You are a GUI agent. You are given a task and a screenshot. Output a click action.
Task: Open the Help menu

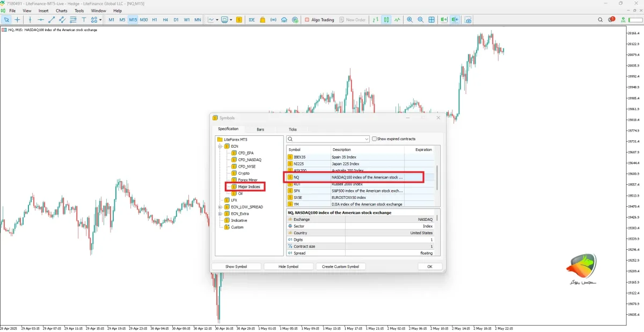click(118, 11)
